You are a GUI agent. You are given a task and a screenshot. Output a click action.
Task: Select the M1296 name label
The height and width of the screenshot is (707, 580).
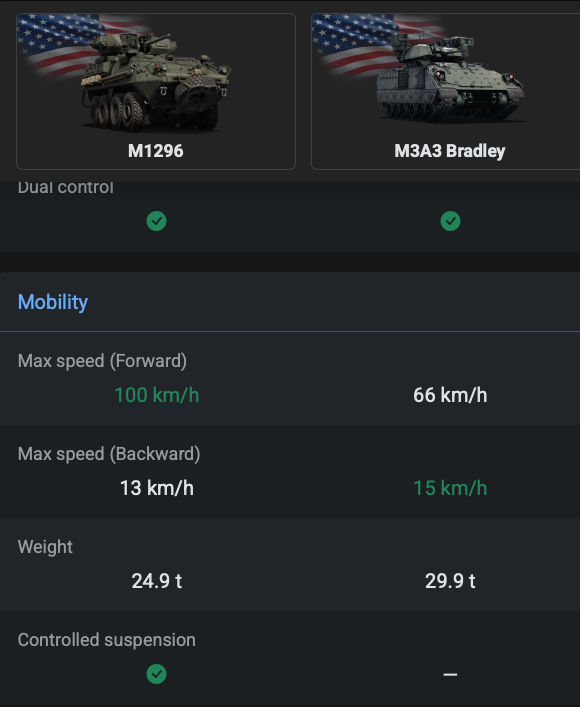click(x=156, y=151)
